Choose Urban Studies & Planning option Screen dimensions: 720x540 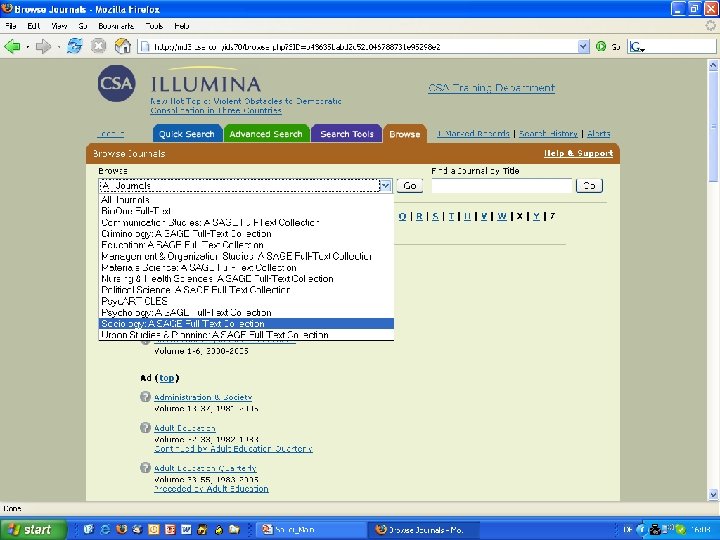pos(246,335)
